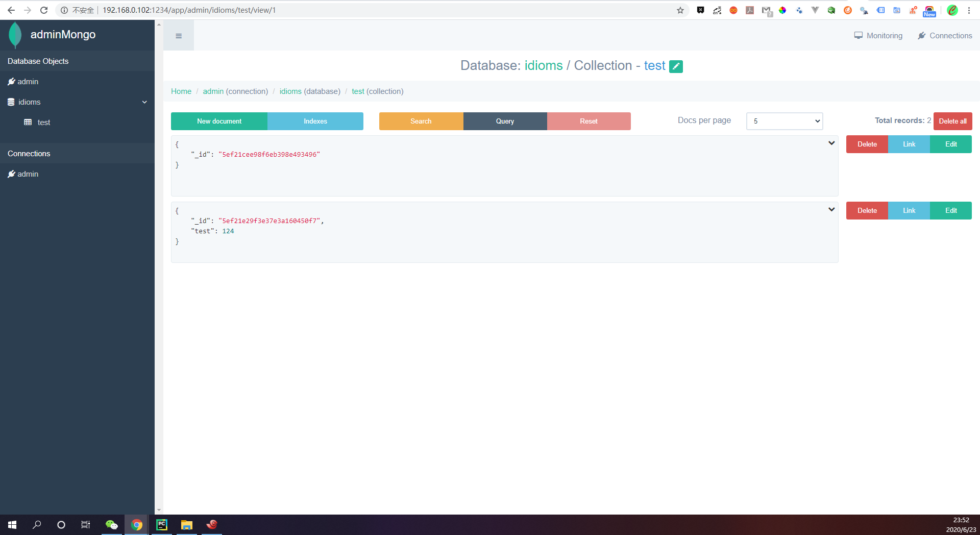Open Task View on taskbar
Viewport: 980px width, 535px height.
[x=86, y=525]
